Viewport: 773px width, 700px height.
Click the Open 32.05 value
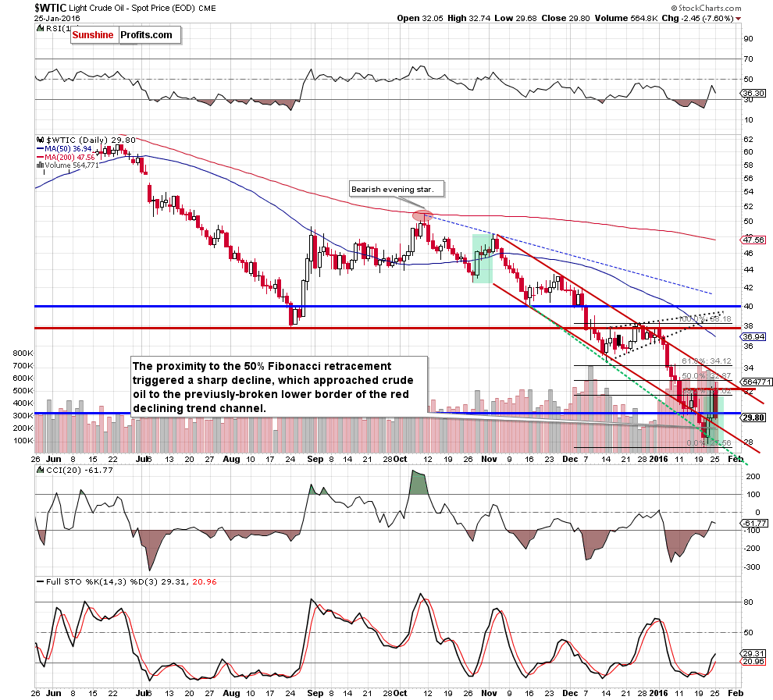click(420, 18)
